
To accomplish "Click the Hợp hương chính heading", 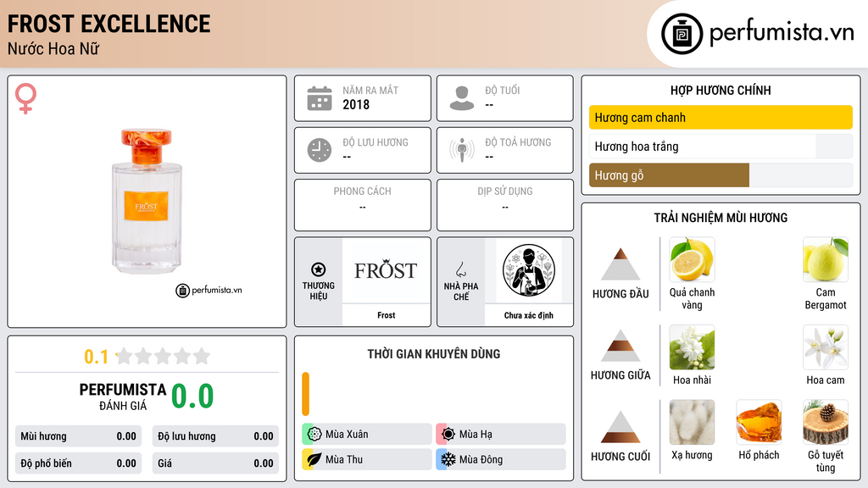I will coord(721,90).
